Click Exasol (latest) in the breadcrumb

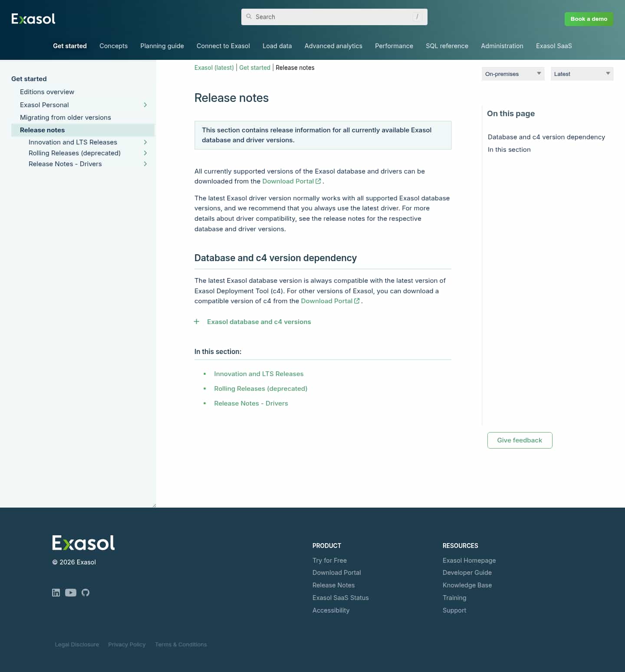(x=214, y=68)
